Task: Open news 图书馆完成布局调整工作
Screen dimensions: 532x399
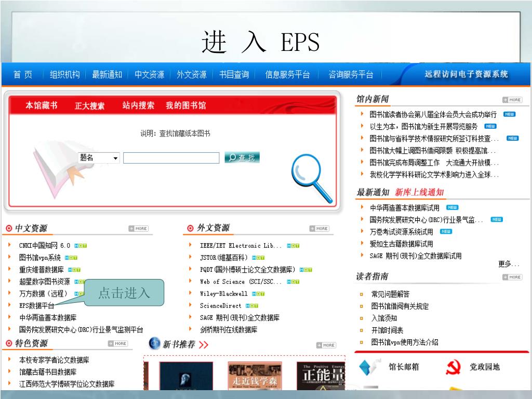Action: [x=434, y=163]
